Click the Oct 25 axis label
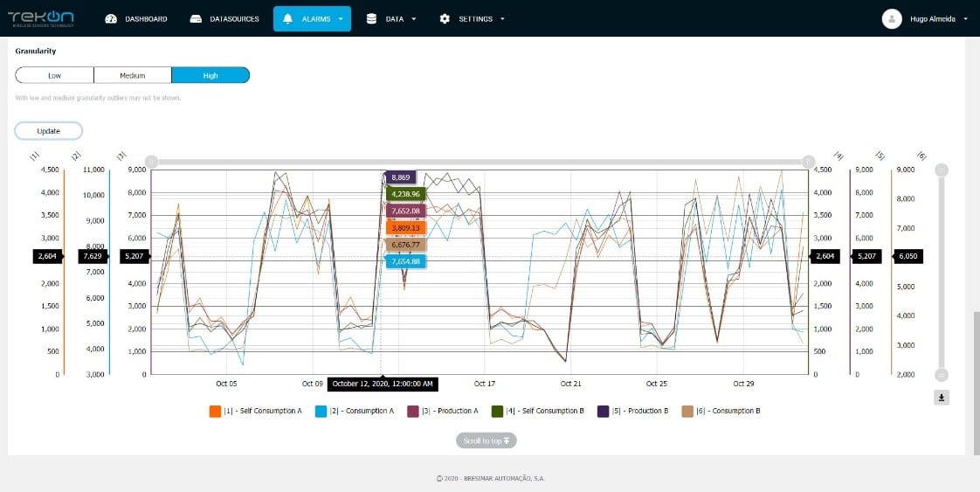Image resolution: width=980 pixels, height=492 pixels. 657,384
